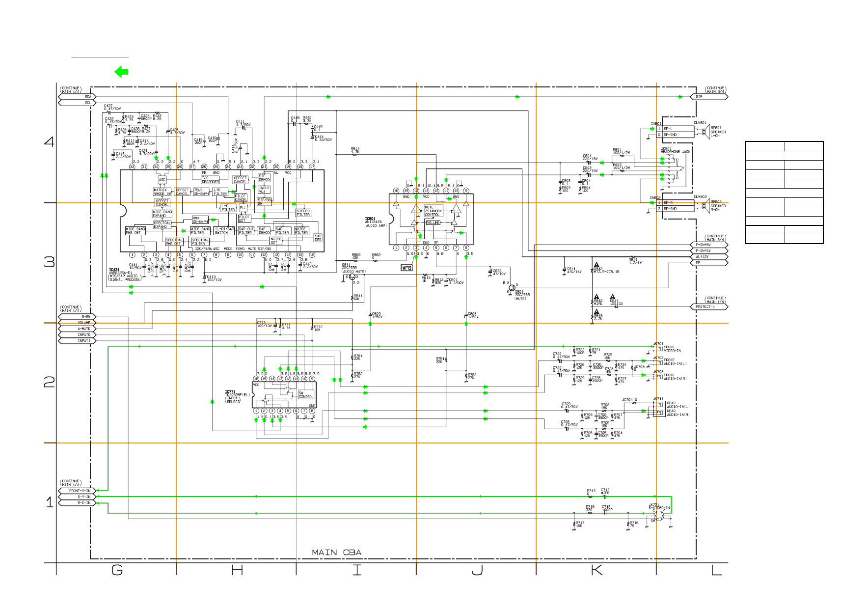This screenshot has height=608, width=868.
Task: Select the MAIN CBA board title
Action: click(x=336, y=553)
